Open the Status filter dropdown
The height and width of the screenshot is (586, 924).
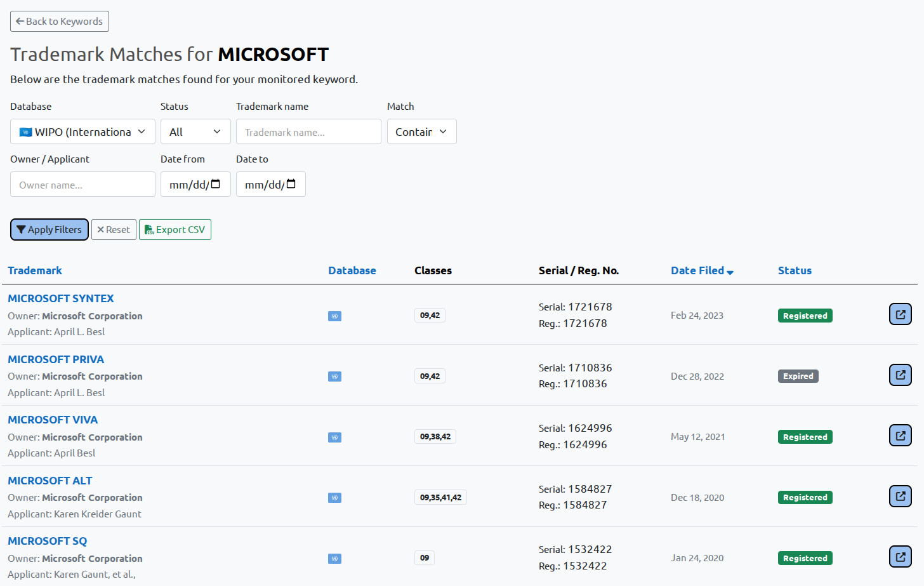195,131
